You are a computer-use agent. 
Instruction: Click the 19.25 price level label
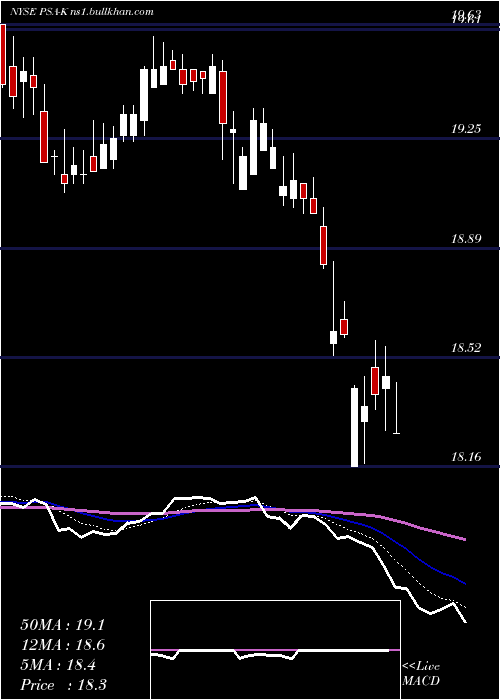coord(466,129)
